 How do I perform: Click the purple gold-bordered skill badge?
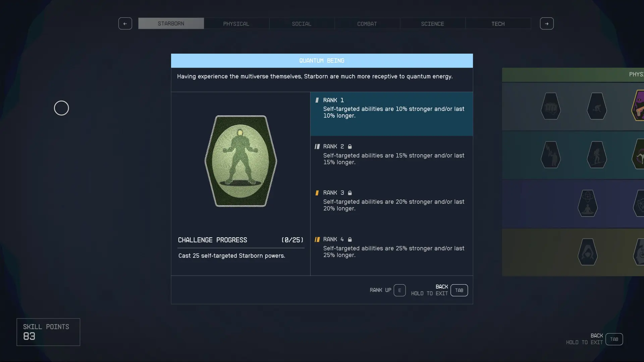638,106
